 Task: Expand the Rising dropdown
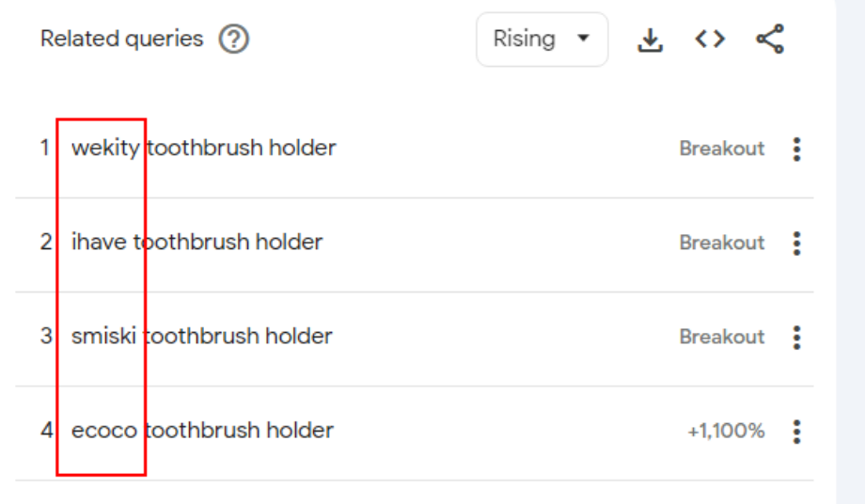tap(543, 39)
